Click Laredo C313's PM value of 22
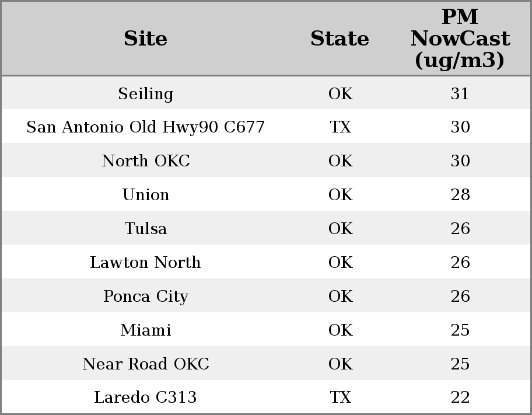Image resolution: width=532 pixels, height=415 pixels. (460, 397)
